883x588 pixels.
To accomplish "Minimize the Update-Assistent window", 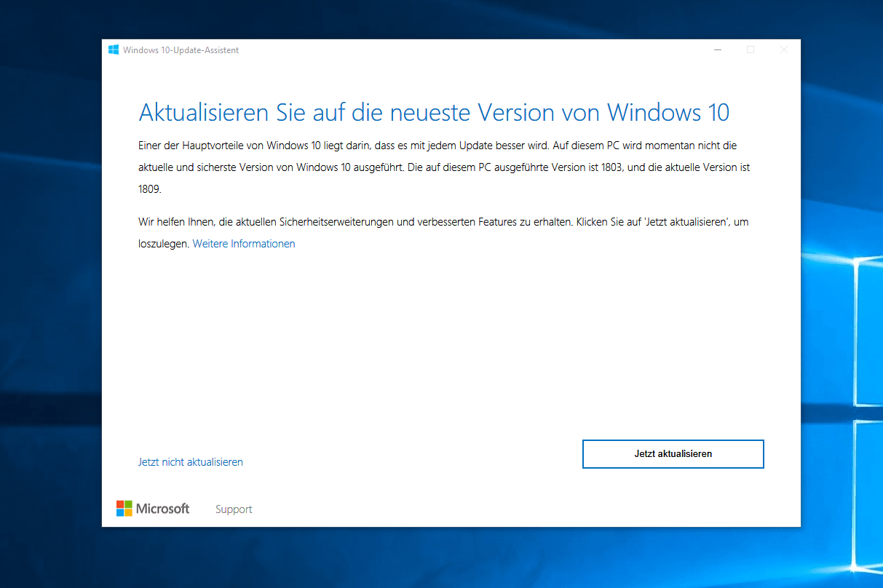I will [x=718, y=50].
